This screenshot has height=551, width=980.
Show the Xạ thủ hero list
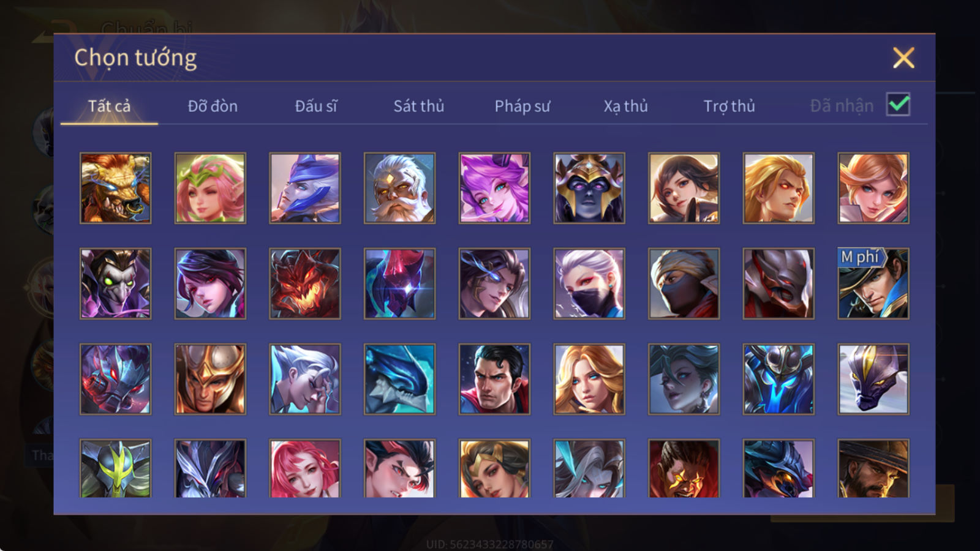(625, 106)
